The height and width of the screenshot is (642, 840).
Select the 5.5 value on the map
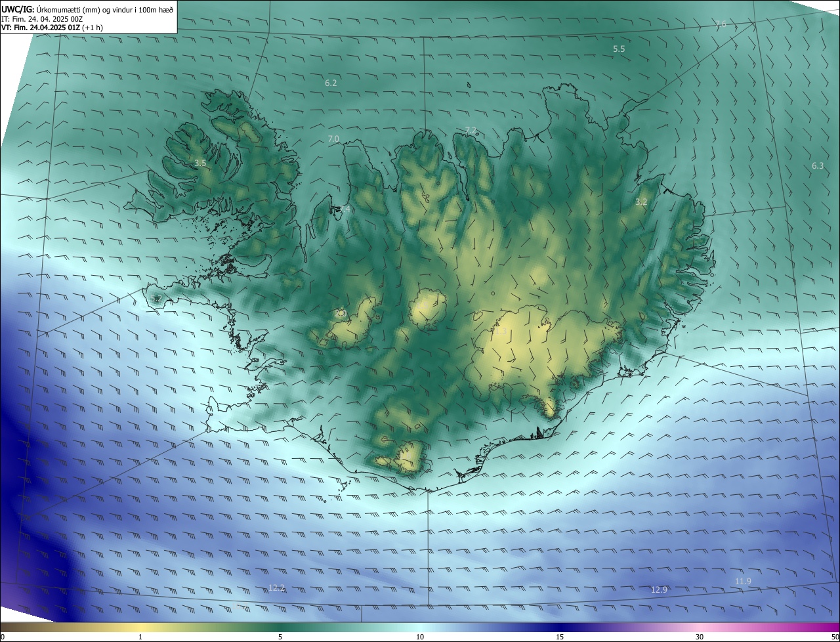pos(619,49)
